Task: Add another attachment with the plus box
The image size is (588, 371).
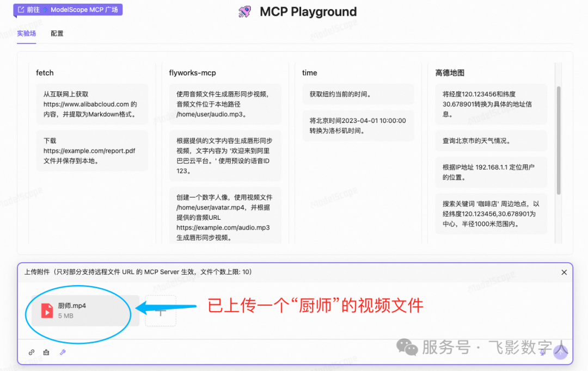Action: pyautogui.click(x=161, y=311)
